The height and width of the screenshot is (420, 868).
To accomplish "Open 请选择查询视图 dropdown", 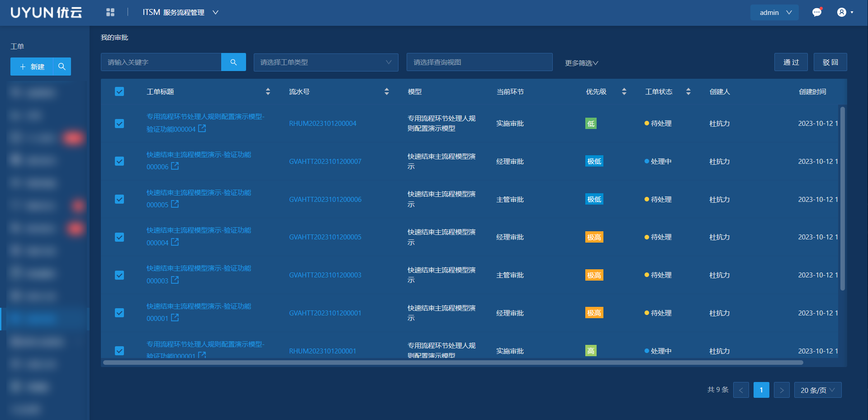I will (x=479, y=62).
